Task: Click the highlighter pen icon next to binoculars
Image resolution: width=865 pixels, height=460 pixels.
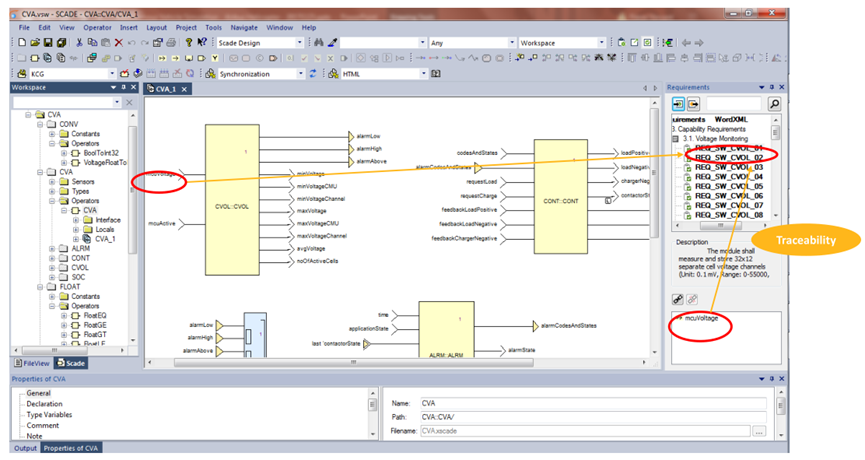Action: click(332, 42)
